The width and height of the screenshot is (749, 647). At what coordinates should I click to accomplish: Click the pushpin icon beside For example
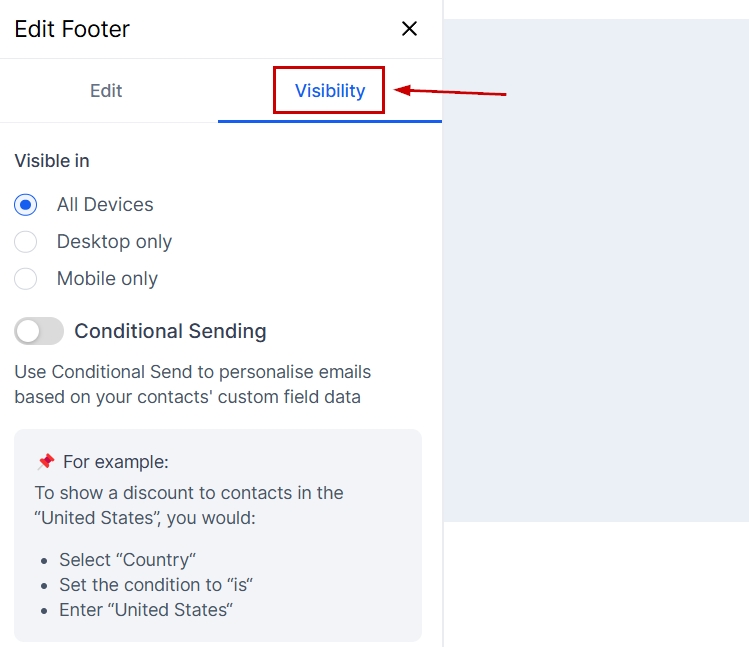click(x=45, y=462)
